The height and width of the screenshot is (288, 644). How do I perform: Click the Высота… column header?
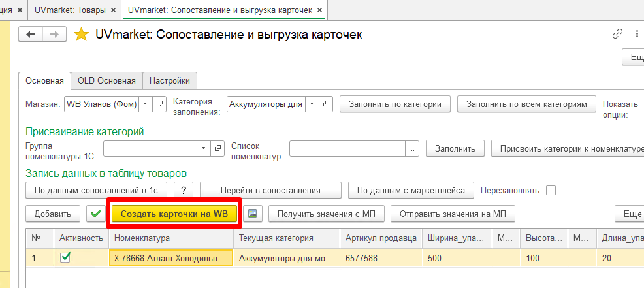pyautogui.click(x=544, y=238)
